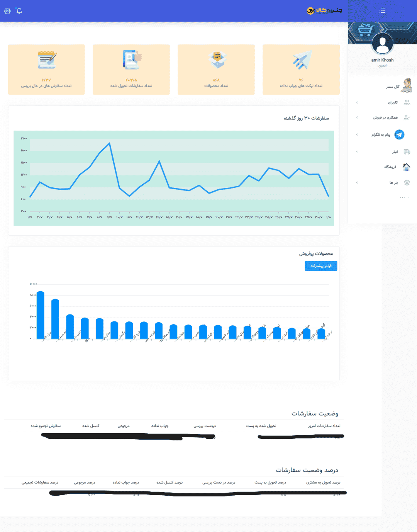417x532 pixels.
Task: Open amir Khosh profile name link
Action: pyautogui.click(x=382, y=60)
